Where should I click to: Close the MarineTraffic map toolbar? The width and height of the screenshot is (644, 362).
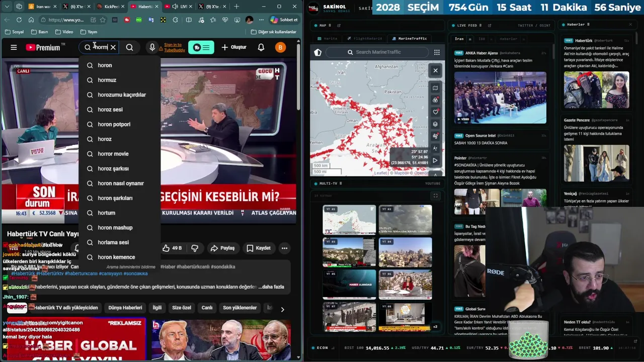tap(436, 70)
